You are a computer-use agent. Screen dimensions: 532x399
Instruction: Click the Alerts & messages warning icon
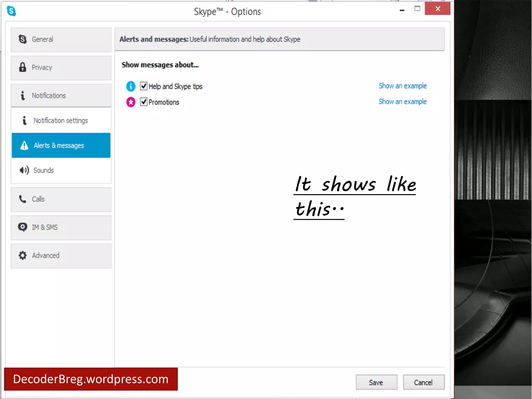pos(24,145)
